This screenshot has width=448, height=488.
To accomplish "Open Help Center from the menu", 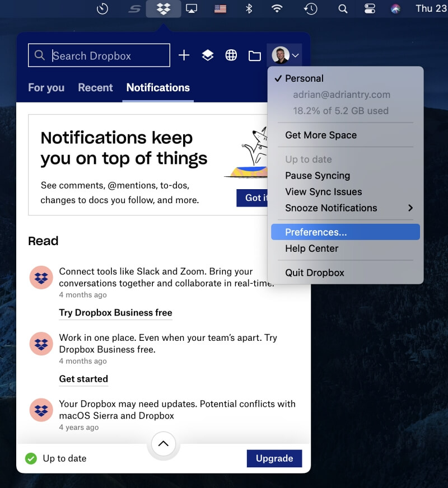I will click(x=346, y=248).
